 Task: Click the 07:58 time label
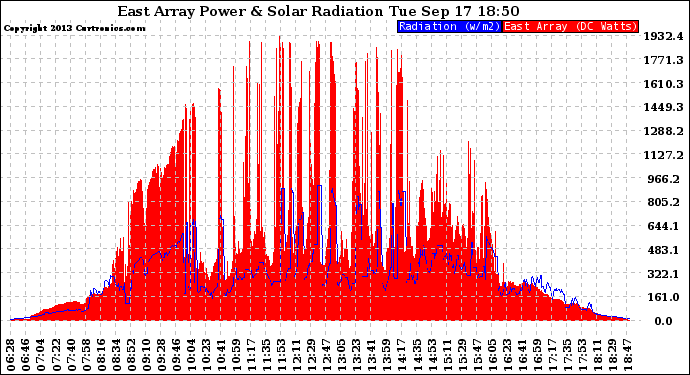tap(86, 354)
